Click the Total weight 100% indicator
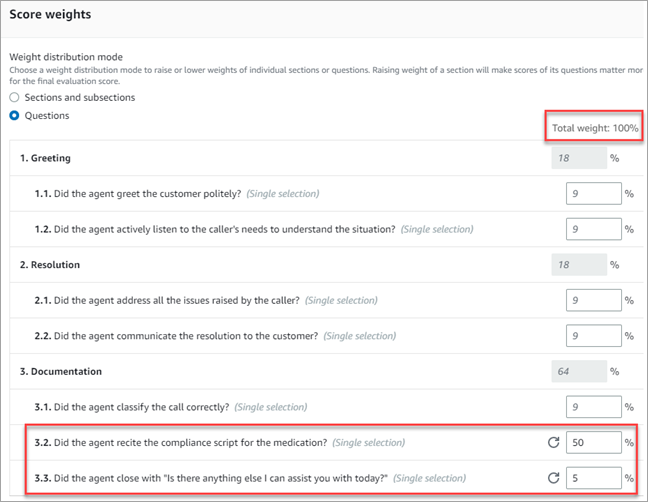648x502 pixels. [594, 129]
